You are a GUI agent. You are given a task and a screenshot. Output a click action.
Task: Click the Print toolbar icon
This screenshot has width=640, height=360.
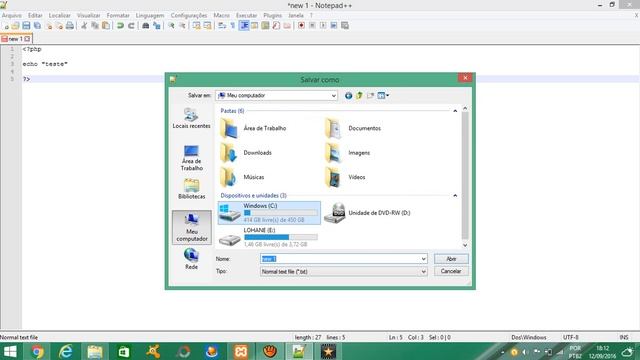[x=70, y=26]
